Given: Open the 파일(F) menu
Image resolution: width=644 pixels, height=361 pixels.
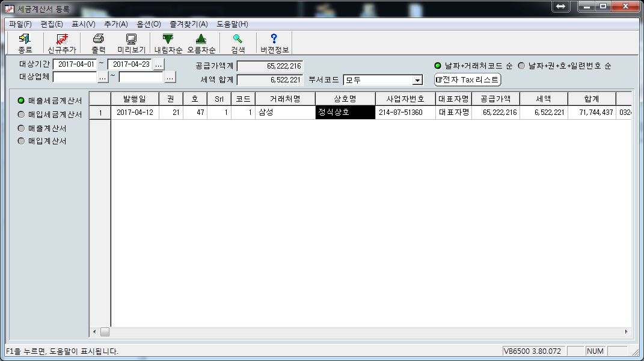Looking at the screenshot, I should point(20,24).
